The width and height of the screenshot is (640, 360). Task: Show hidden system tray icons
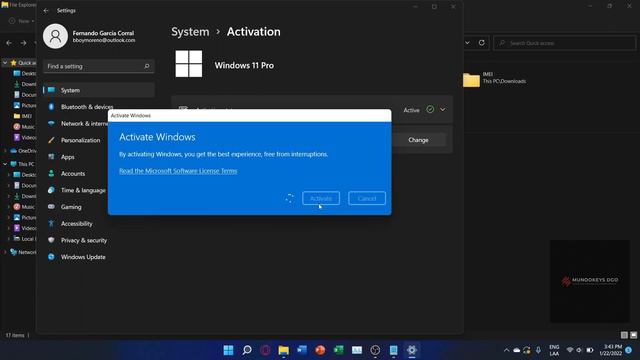coord(507,350)
